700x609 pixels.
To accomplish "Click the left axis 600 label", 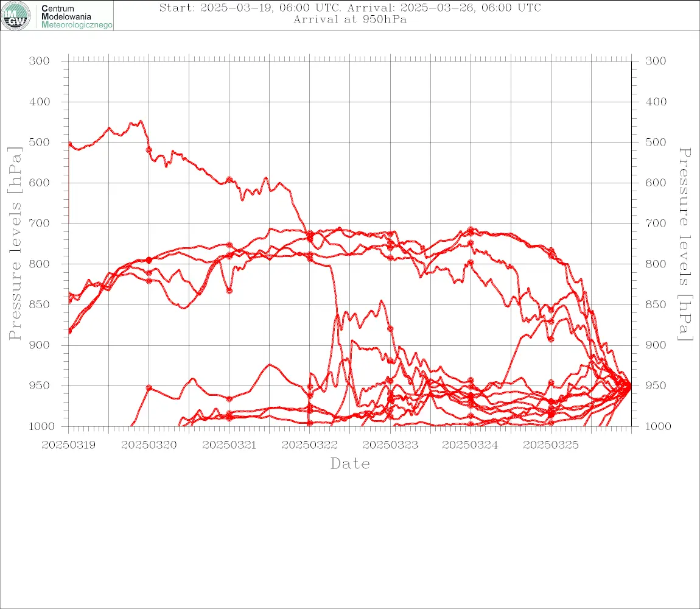I will pos(40,183).
